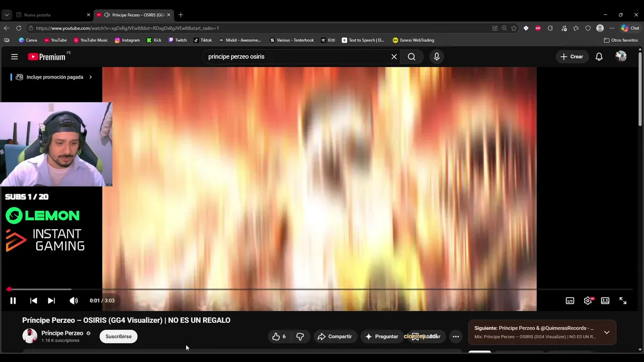Open the Preguntar AI assistant
The image size is (644, 362).
click(x=381, y=336)
